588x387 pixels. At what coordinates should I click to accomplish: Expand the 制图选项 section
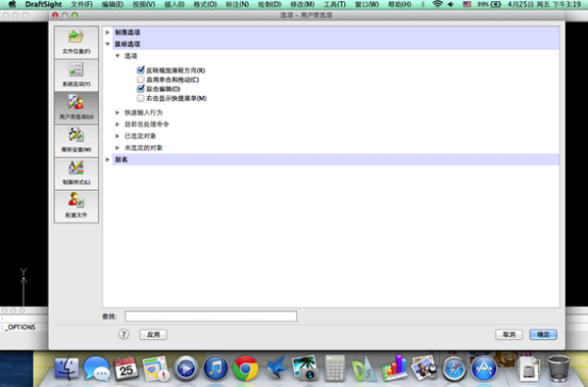108,32
